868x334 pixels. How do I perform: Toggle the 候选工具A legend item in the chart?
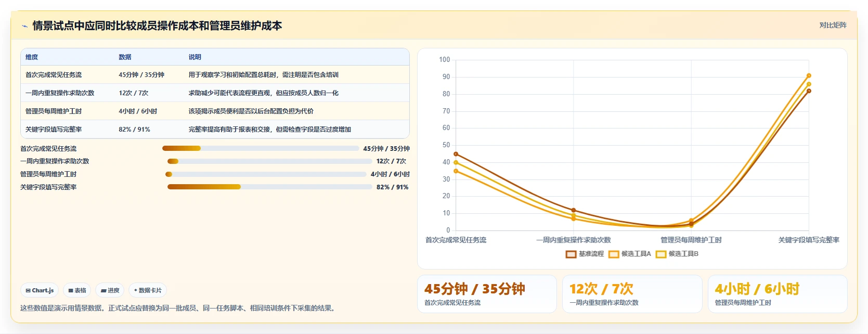click(630, 254)
